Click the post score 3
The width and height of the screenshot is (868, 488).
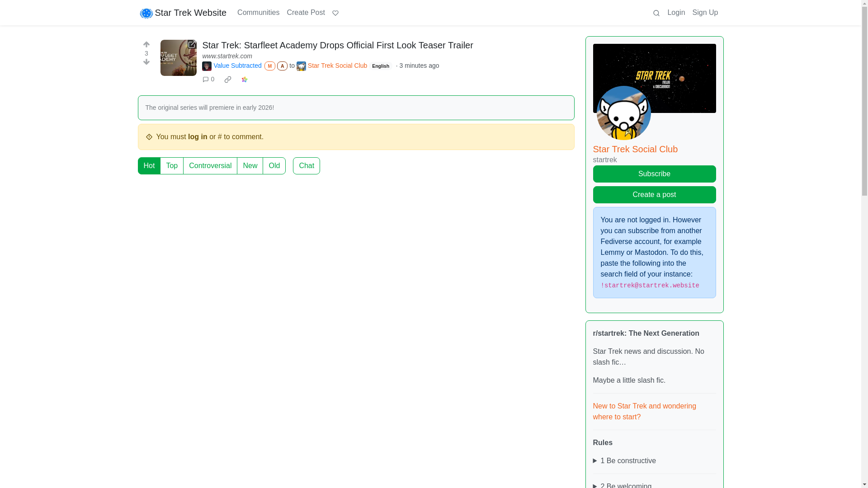pos(146,53)
